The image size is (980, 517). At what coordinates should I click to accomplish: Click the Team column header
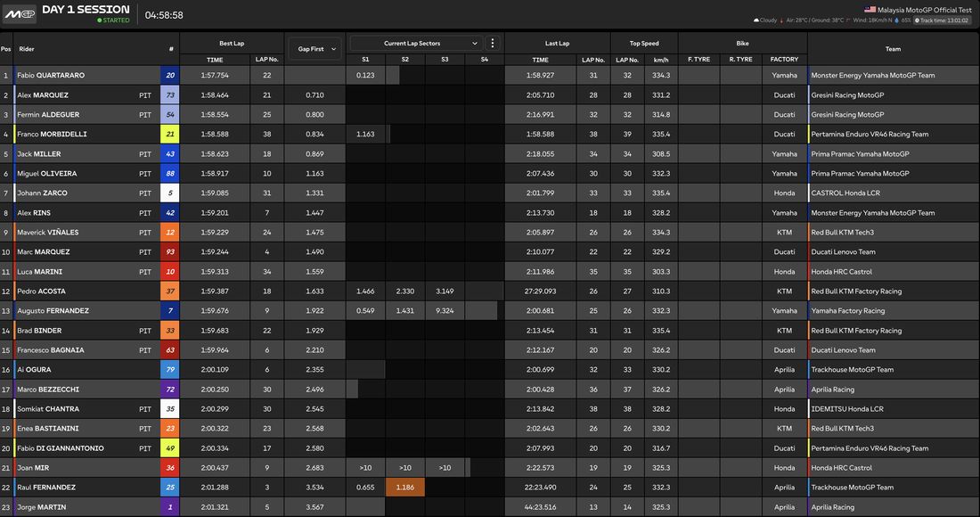coord(893,49)
